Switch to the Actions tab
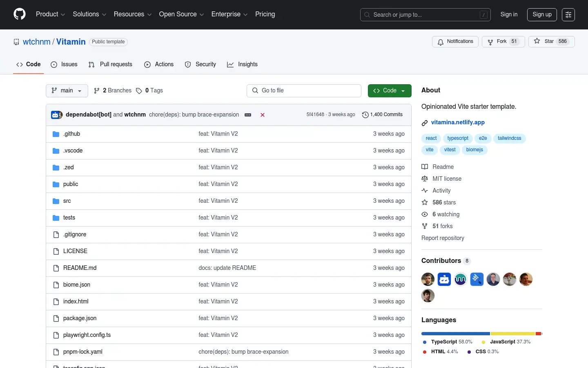 tap(159, 64)
